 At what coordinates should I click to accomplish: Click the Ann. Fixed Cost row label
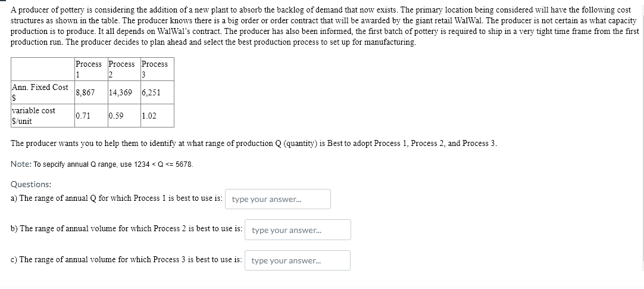point(40,92)
